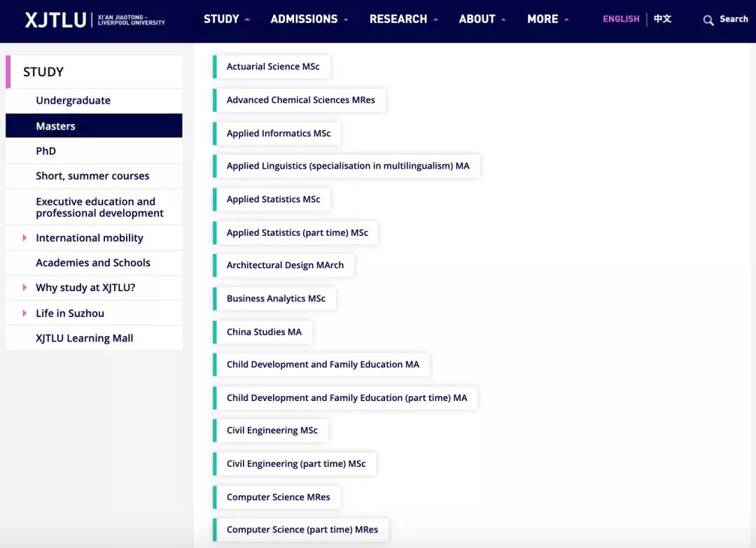The height and width of the screenshot is (548, 756).
Task: Open the Actuarial Science MSc programme
Action: (272, 66)
